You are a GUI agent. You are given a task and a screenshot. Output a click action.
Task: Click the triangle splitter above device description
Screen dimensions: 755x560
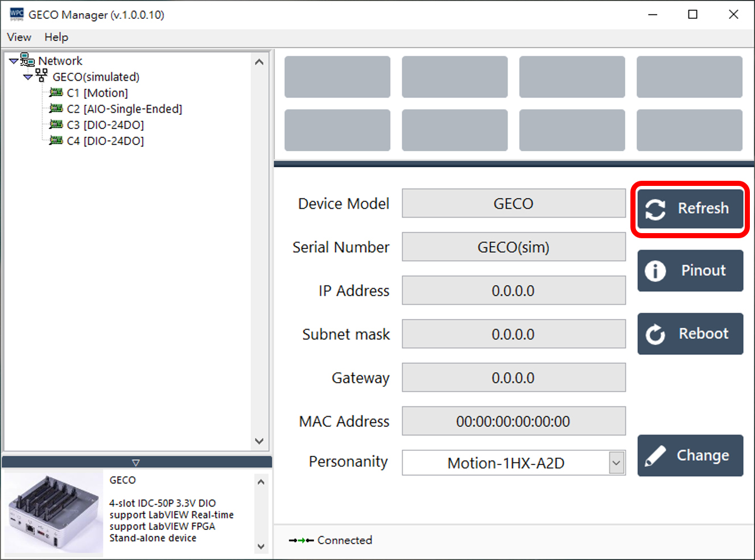(x=136, y=462)
